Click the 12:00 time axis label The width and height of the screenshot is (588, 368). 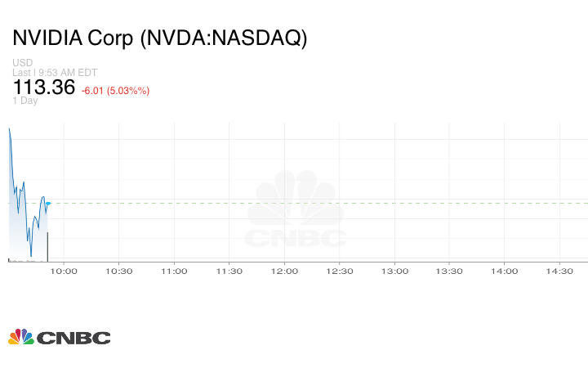(284, 271)
